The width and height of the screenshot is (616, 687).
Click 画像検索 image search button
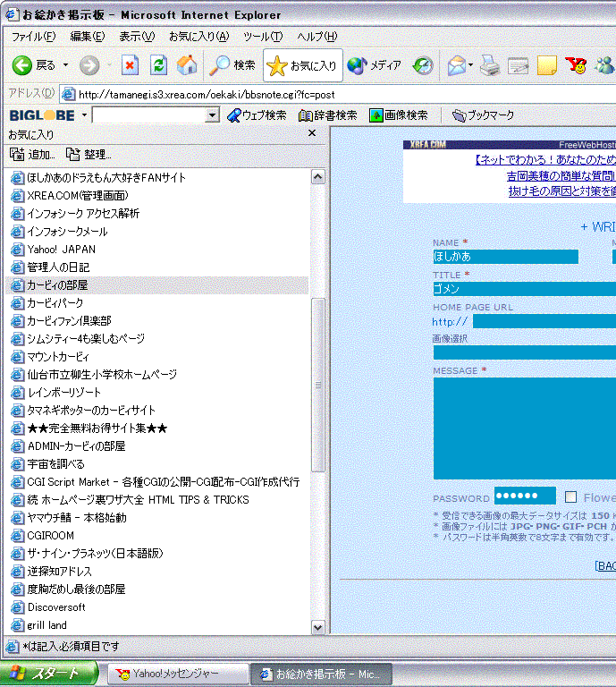tap(399, 115)
